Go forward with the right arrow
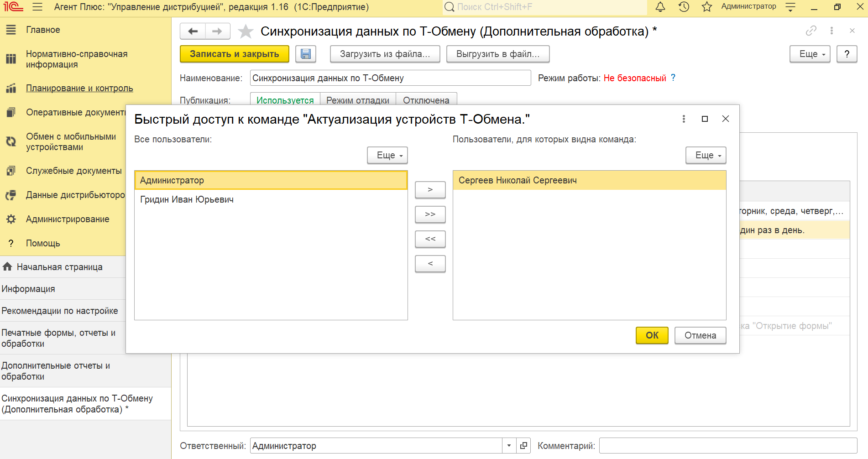 coord(218,31)
